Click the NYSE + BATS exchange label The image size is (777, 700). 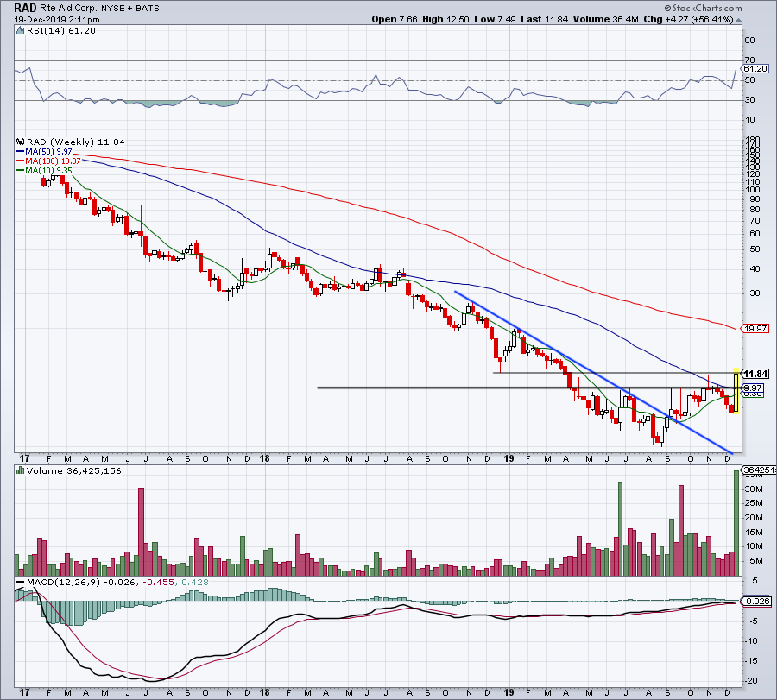[x=130, y=9]
